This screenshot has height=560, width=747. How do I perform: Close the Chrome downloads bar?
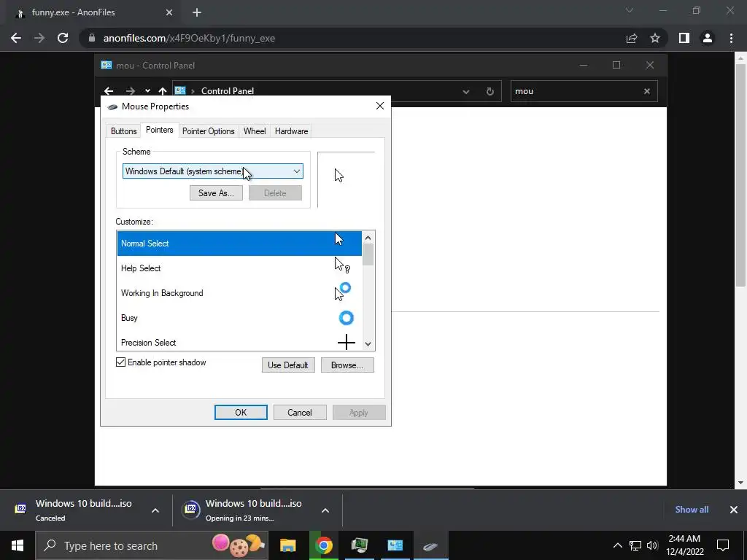[734, 510]
